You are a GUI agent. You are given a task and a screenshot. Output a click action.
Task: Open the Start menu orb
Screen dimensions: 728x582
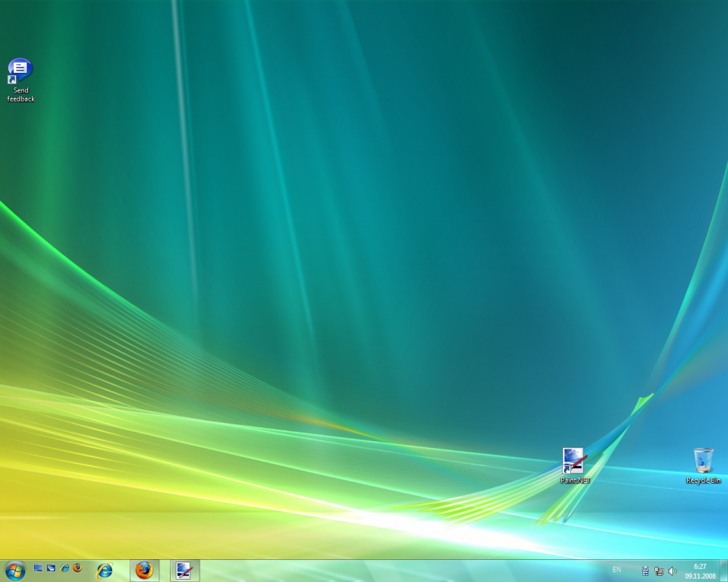click(x=14, y=571)
